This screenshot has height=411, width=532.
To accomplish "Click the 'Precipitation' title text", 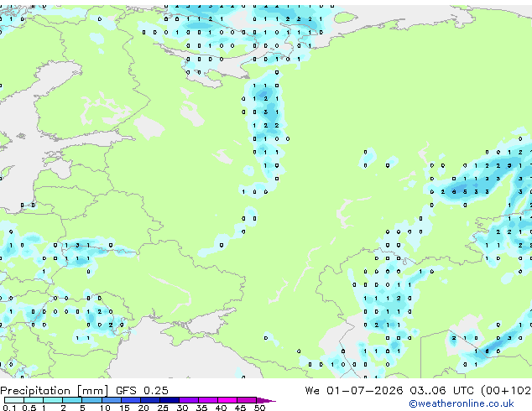I will [35, 391].
